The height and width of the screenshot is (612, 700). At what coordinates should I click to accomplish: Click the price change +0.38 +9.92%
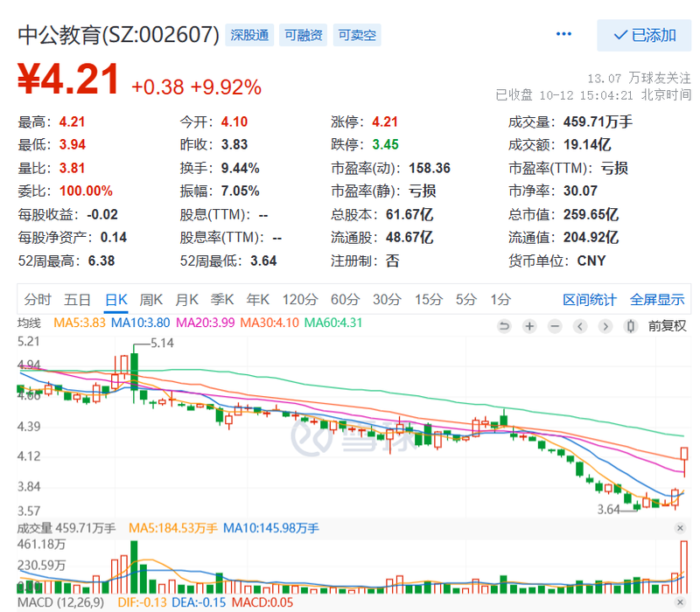point(196,87)
